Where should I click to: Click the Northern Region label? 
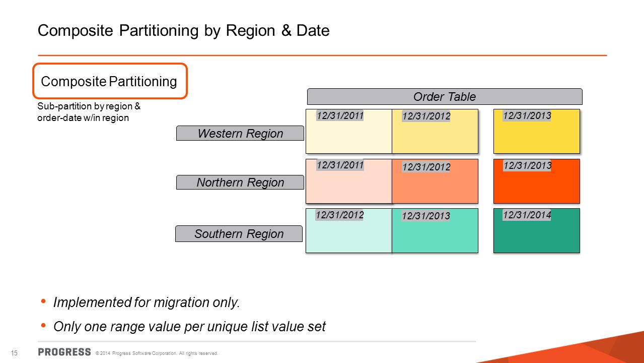point(240,183)
